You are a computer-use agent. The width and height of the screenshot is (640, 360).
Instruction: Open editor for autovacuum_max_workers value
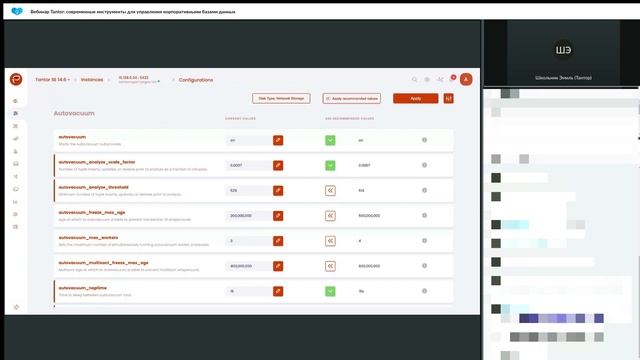(278, 241)
